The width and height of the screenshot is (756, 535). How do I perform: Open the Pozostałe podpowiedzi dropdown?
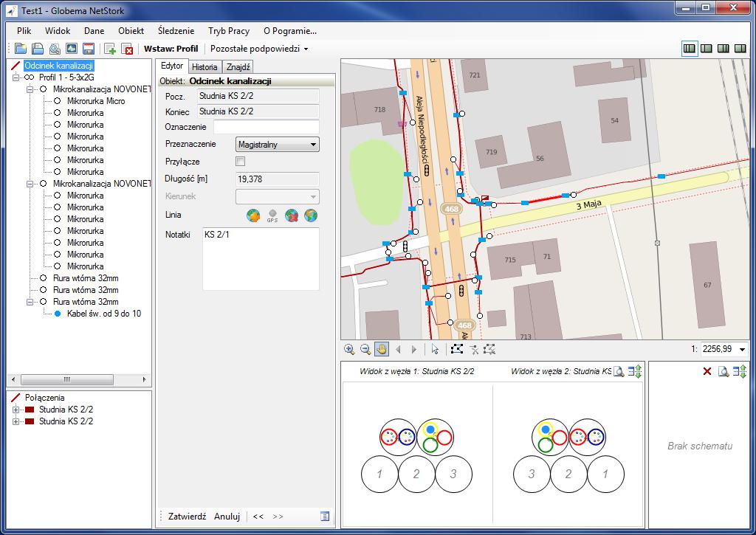point(259,49)
